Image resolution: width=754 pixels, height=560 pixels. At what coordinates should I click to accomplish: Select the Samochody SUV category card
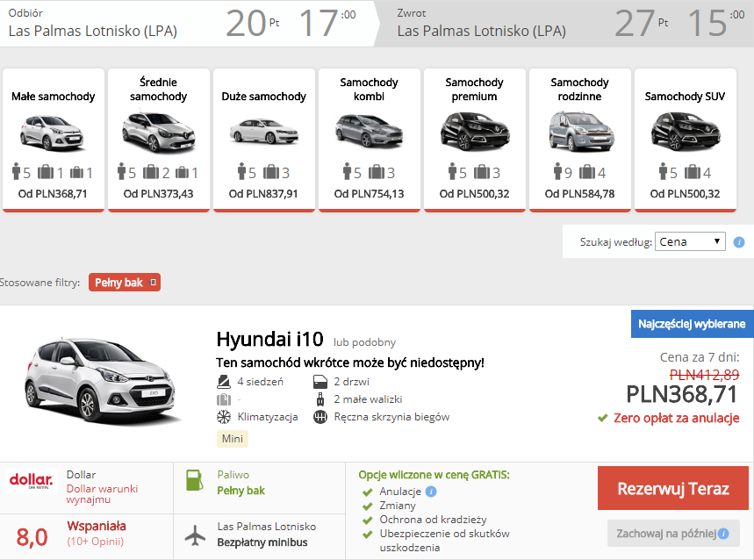pyautogui.click(x=686, y=140)
